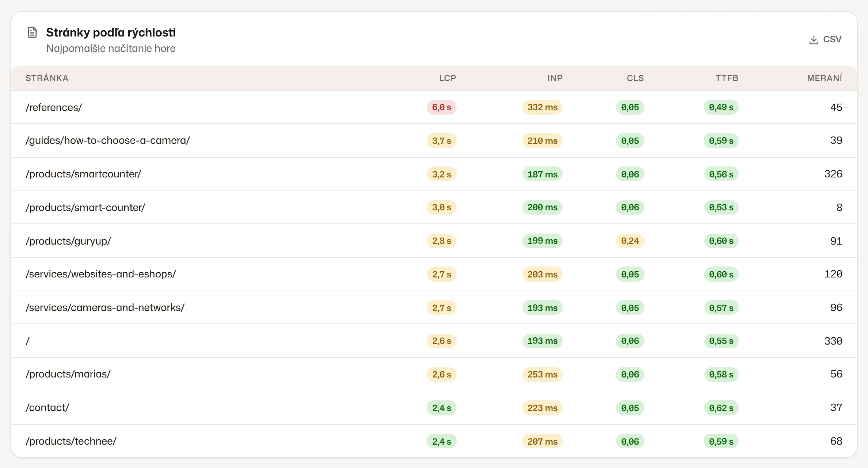Click the MERANÍ column header
Screen dimensions: 868x468
point(825,78)
